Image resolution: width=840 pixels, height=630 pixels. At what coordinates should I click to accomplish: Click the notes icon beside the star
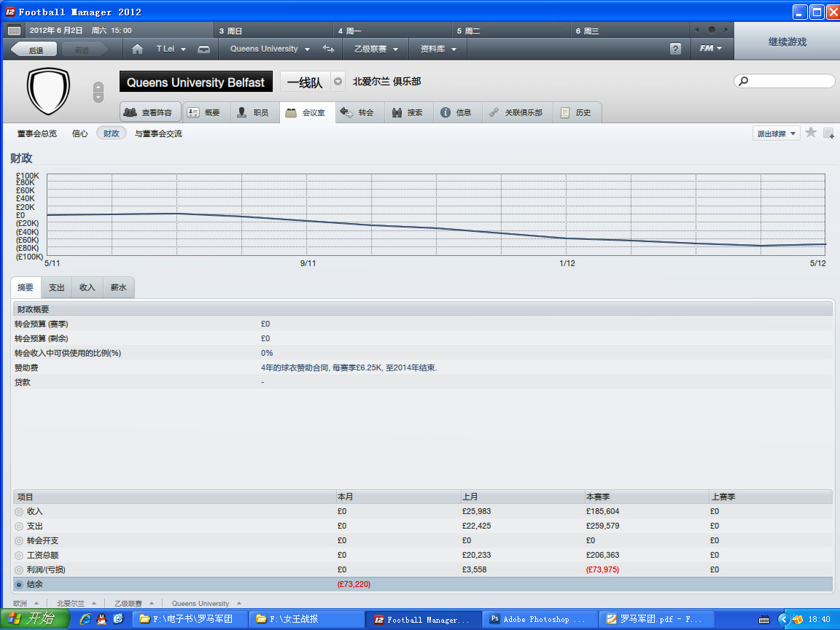click(x=828, y=133)
